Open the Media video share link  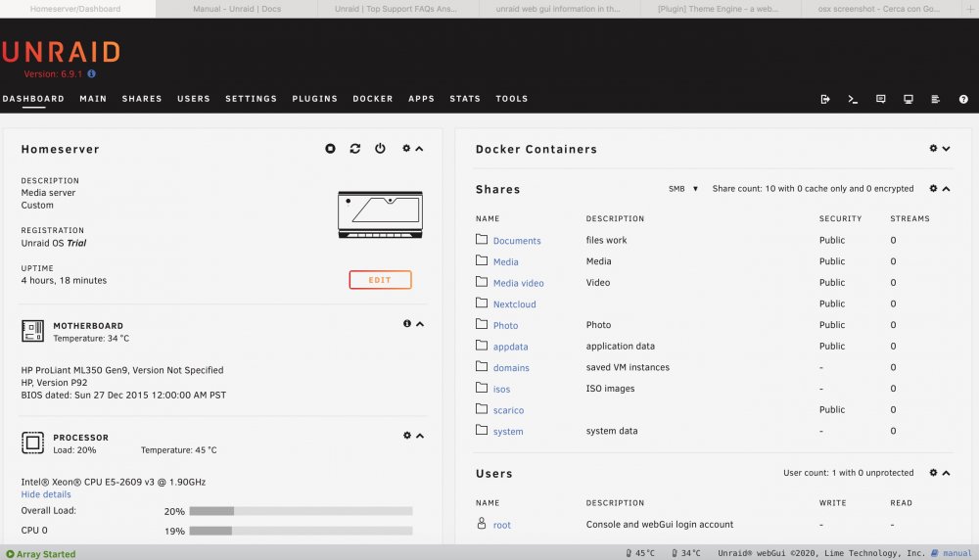point(518,283)
